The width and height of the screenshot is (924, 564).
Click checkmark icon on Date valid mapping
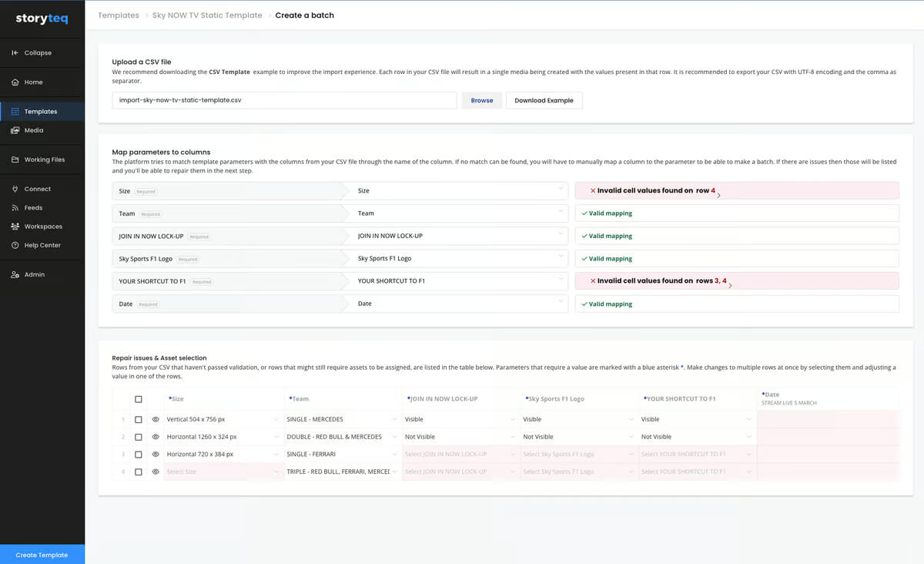584,304
